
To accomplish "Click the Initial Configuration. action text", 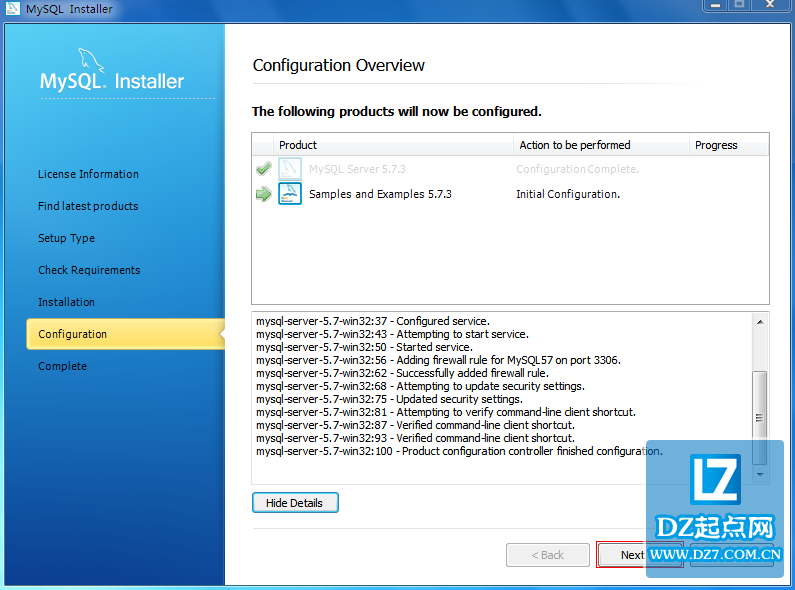I will [x=568, y=194].
